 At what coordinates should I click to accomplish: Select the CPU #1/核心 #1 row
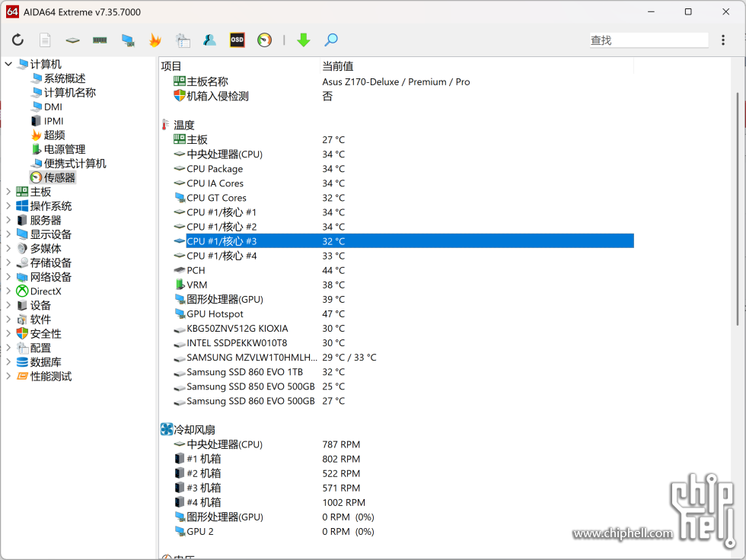click(403, 212)
